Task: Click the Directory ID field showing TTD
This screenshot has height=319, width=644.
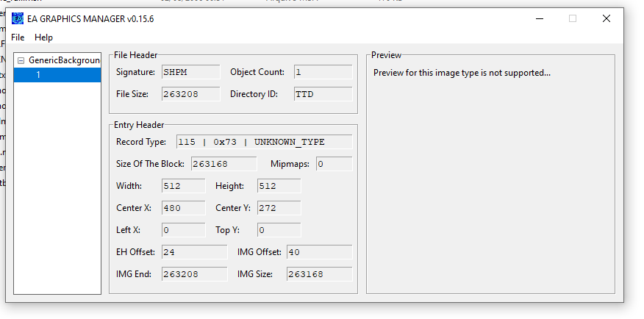Action: pos(323,94)
